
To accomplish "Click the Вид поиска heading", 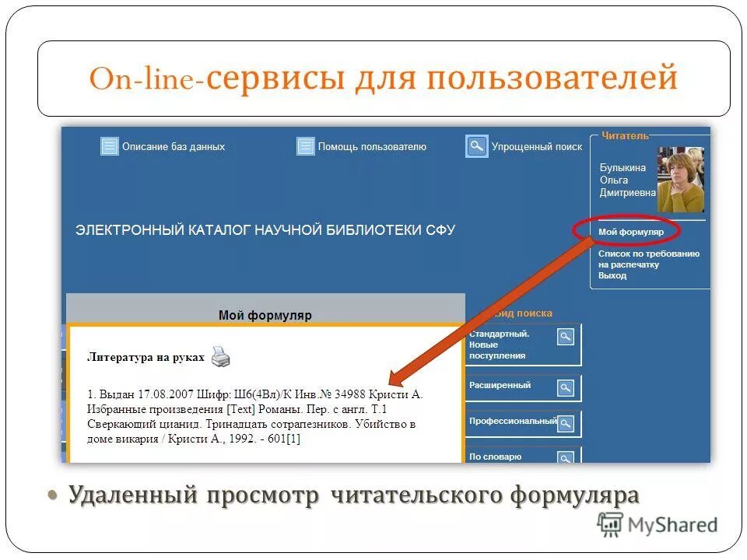I will pyautogui.click(x=524, y=313).
